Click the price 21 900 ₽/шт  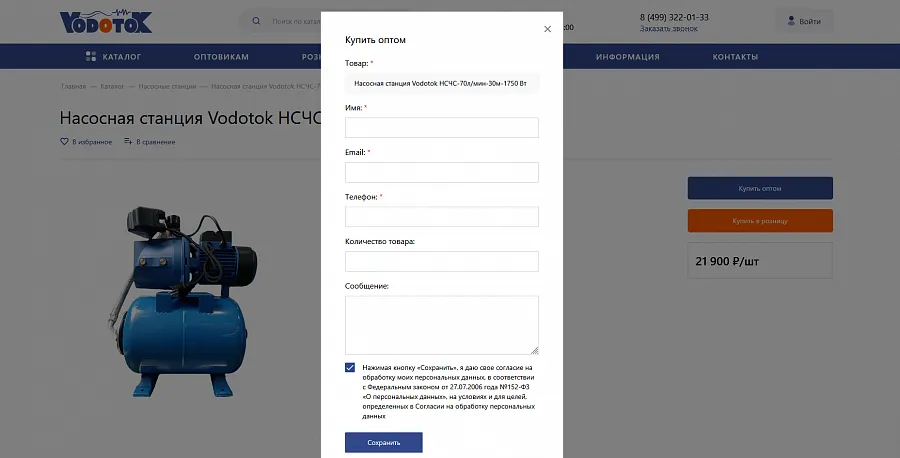click(727, 261)
